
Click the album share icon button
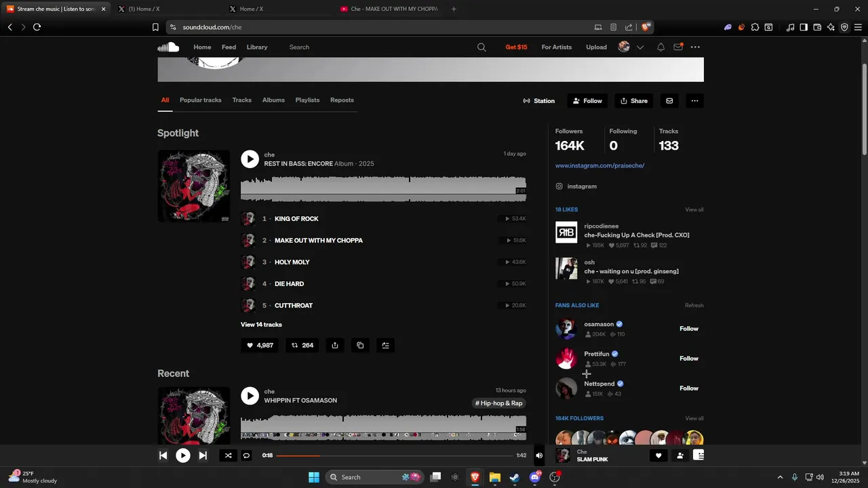pos(335,346)
